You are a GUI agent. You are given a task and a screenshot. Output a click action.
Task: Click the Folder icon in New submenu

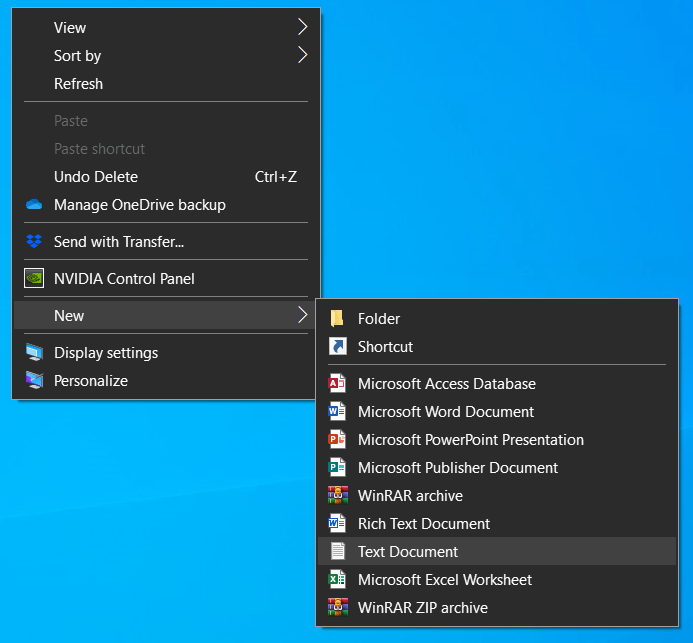tap(337, 319)
